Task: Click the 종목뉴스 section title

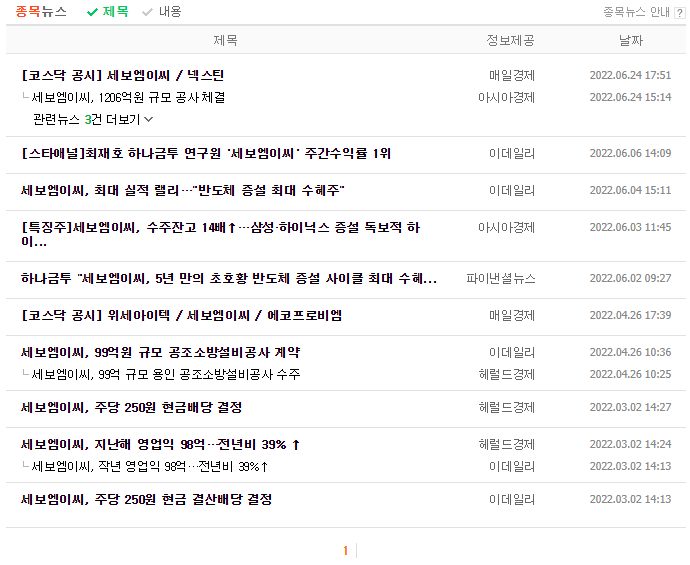Action: pos(41,11)
